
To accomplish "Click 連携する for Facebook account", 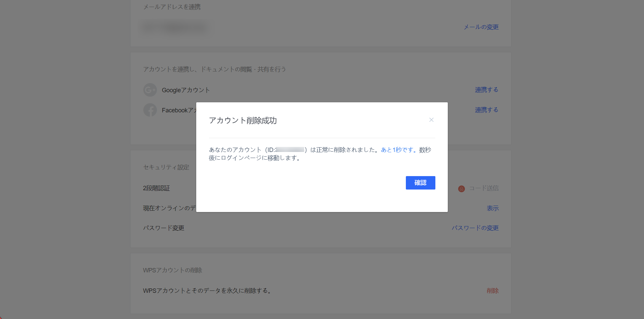I will (486, 110).
